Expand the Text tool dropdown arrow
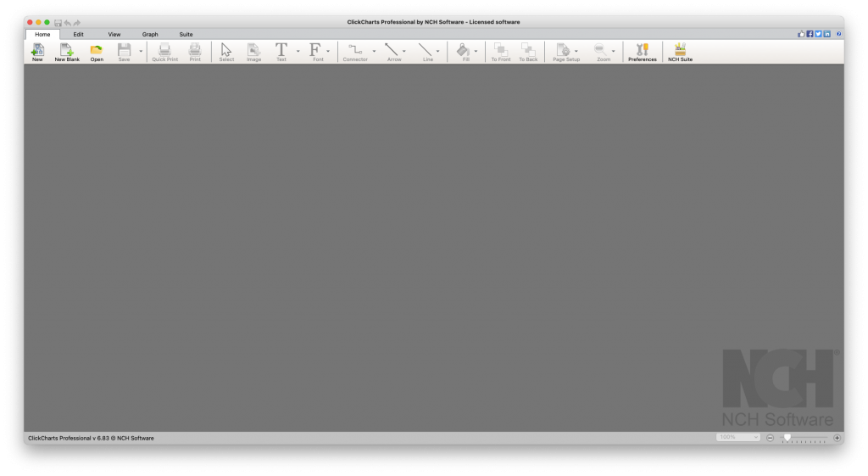The image size is (868, 476). (x=298, y=52)
